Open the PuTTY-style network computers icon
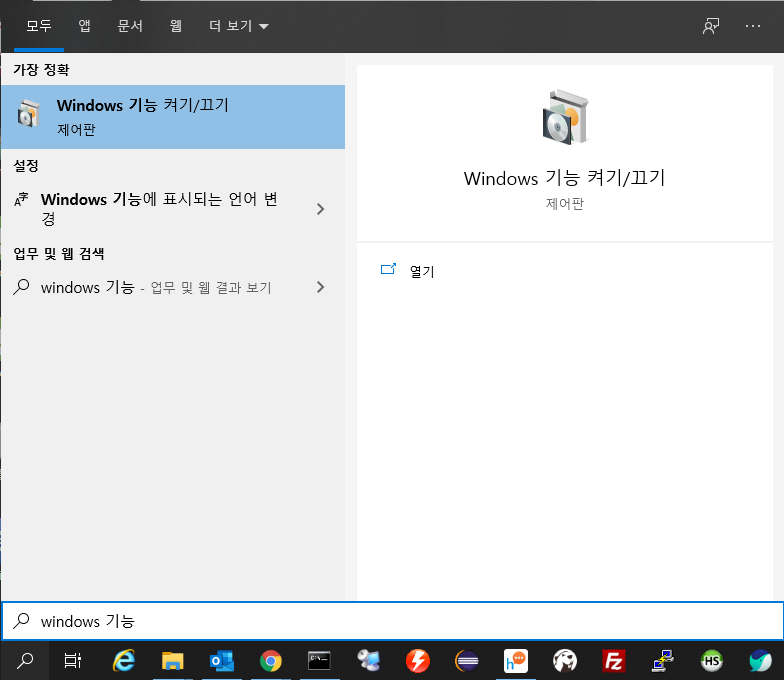Viewport: 784px width, 680px height. coord(662,660)
